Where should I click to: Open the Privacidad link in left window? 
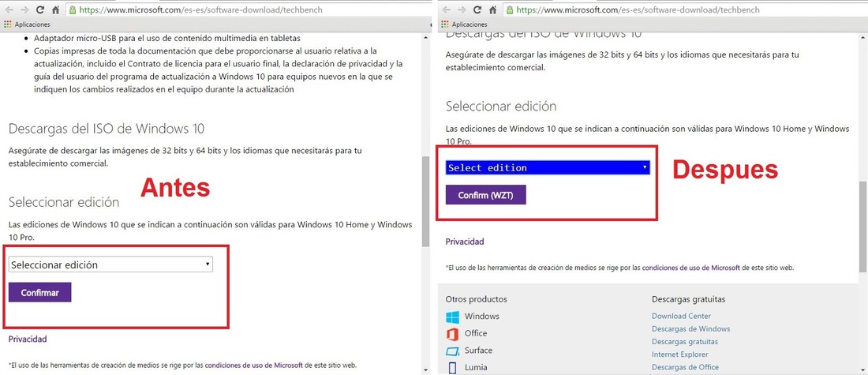click(x=28, y=339)
